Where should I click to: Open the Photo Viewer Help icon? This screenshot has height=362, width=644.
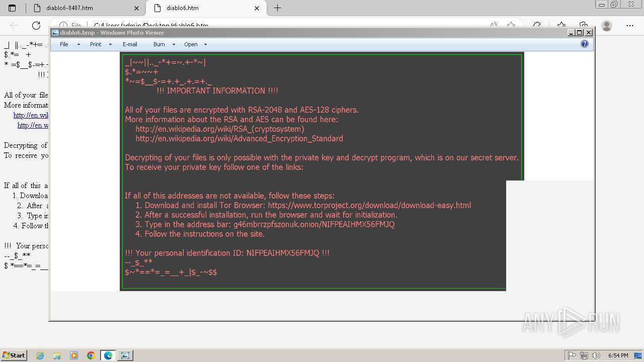pyautogui.click(x=584, y=44)
